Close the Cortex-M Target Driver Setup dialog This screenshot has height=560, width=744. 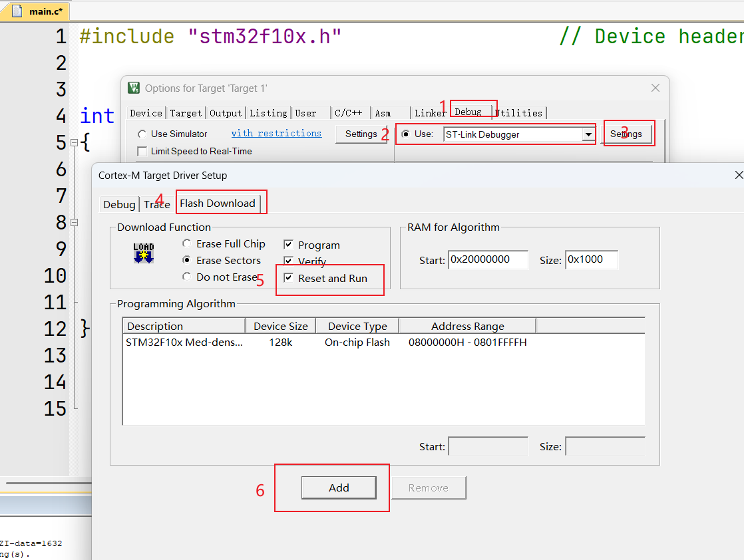click(738, 175)
